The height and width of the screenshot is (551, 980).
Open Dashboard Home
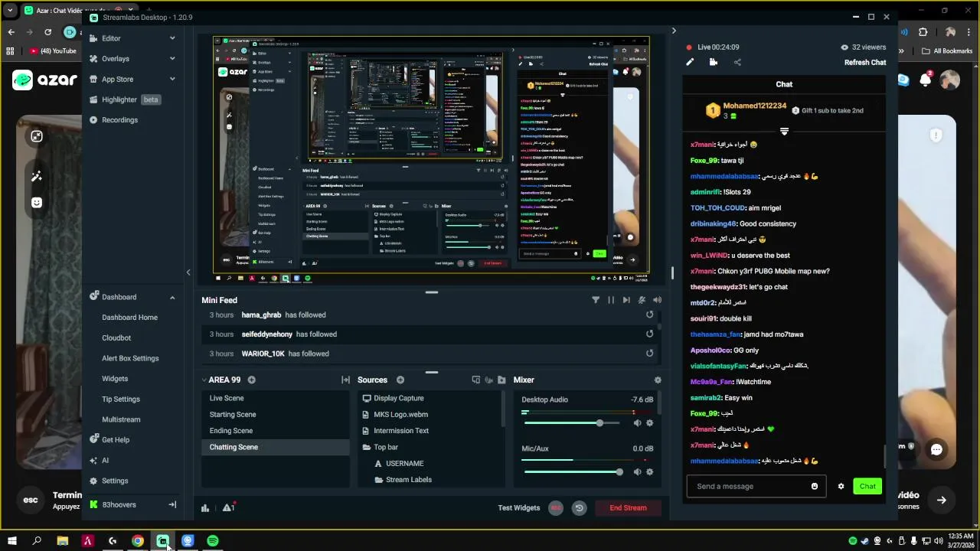(x=129, y=318)
